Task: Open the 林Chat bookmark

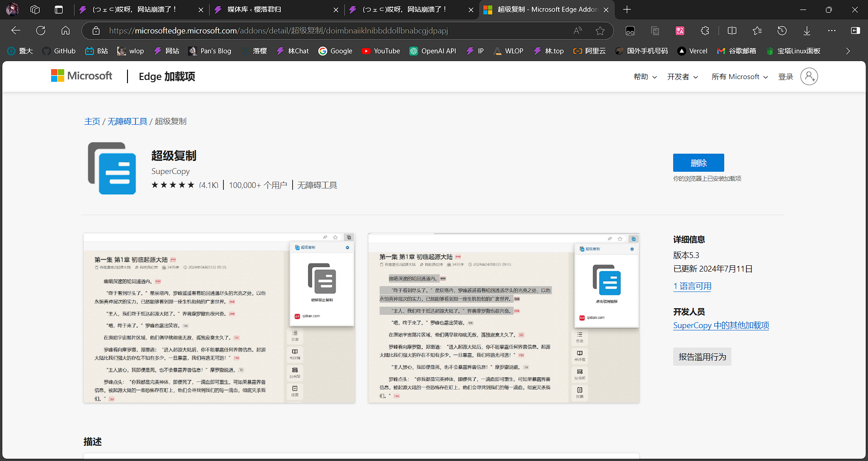Action: coord(293,51)
